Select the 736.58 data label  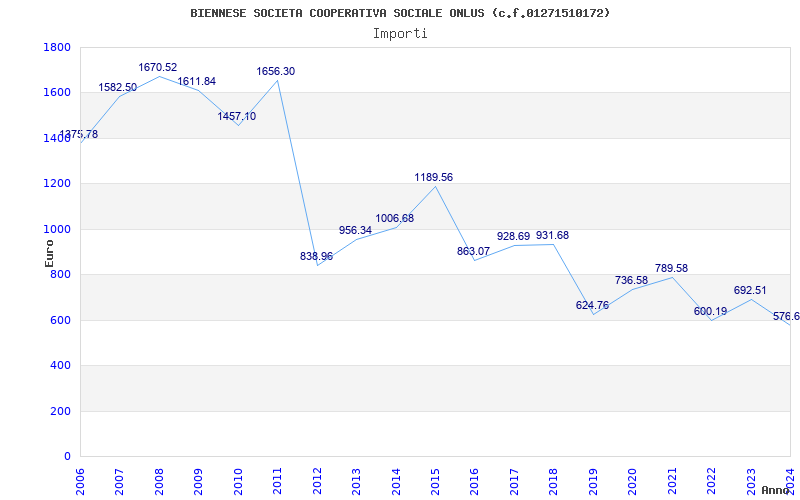tap(632, 280)
